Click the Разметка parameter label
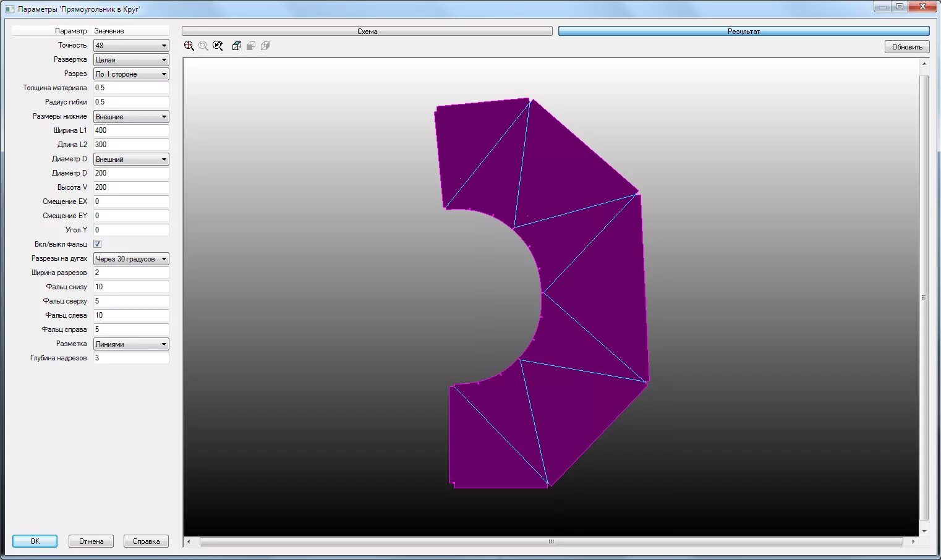941x560 pixels. point(71,344)
